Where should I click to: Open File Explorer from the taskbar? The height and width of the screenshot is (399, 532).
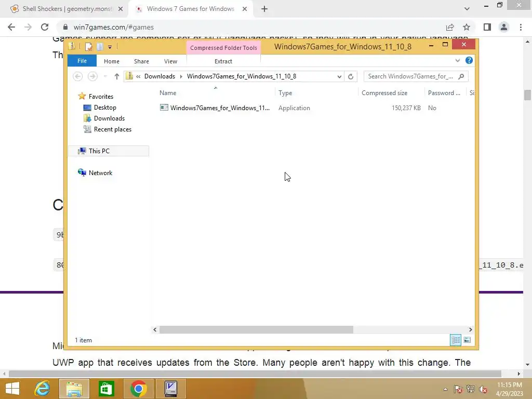point(74,389)
